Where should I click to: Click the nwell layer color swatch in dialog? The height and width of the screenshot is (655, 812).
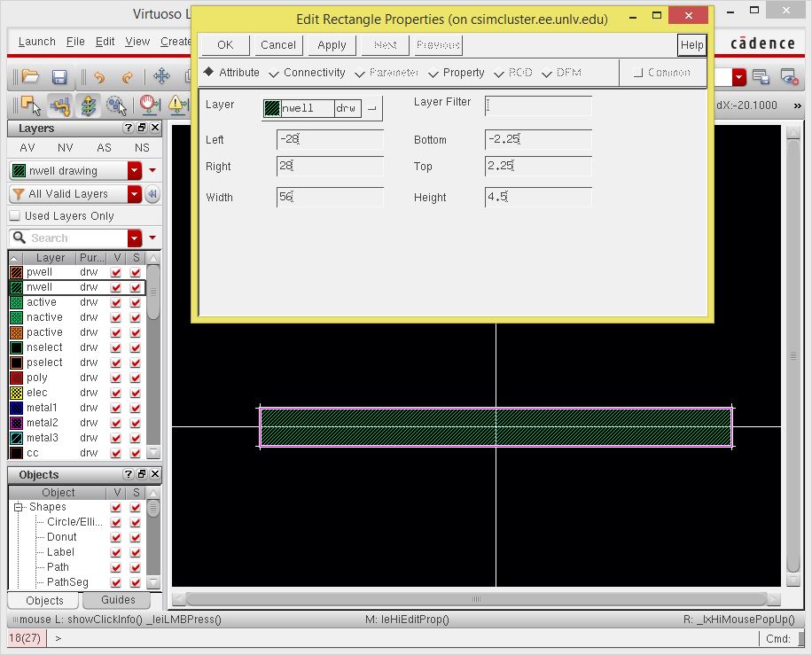[x=272, y=108]
